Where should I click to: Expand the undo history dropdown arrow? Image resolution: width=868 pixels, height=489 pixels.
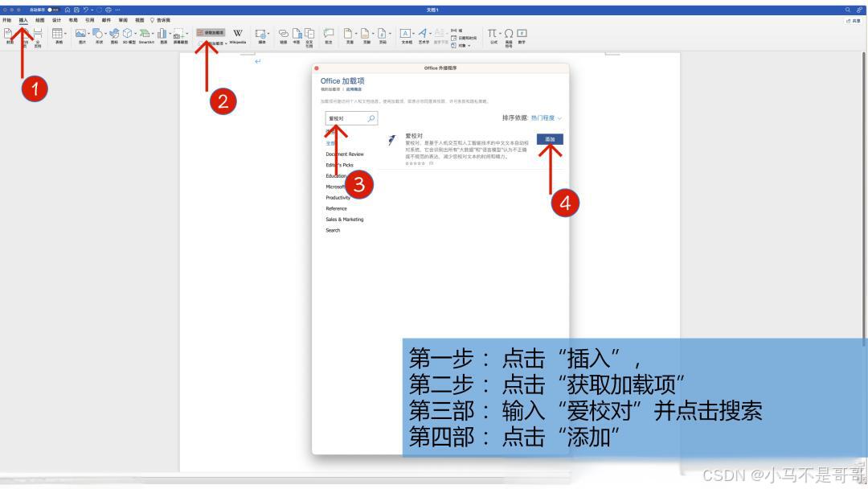click(92, 10)
